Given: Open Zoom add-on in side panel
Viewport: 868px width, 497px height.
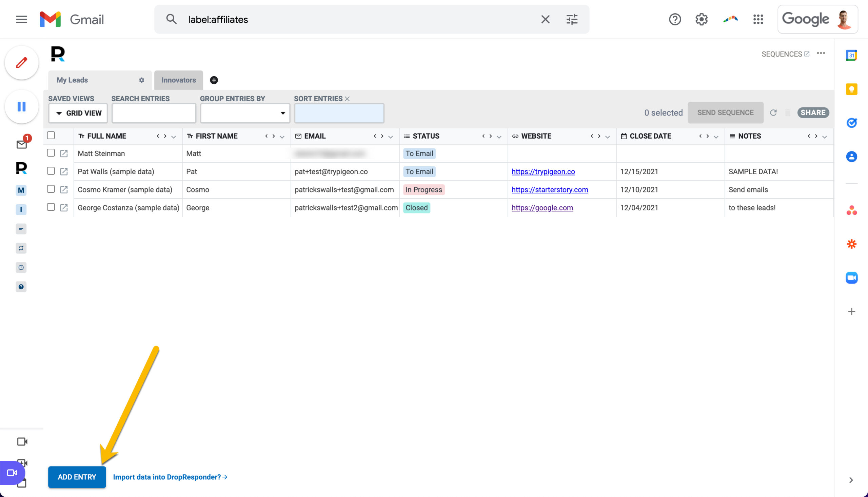Looking at the screenshot, I should 851,277.
